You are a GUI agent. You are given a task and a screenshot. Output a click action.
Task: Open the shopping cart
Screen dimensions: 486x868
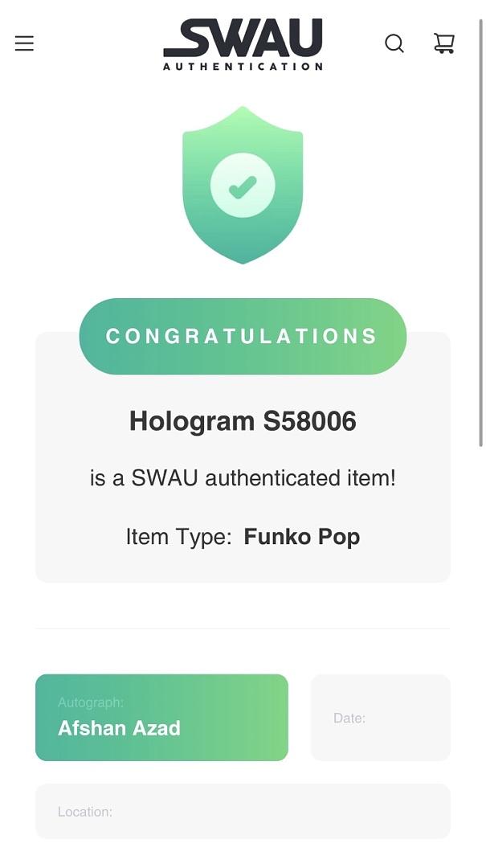click(x=444, y=43)
